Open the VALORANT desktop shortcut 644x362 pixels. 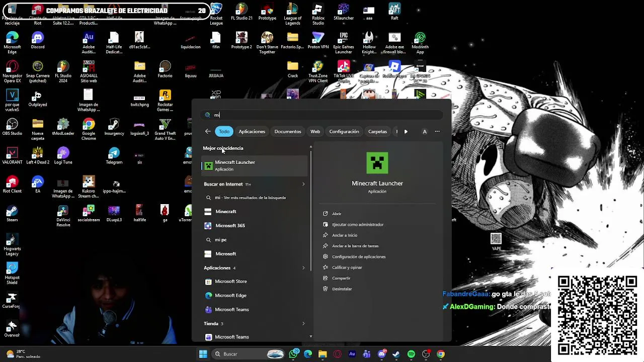pos(12,156)
